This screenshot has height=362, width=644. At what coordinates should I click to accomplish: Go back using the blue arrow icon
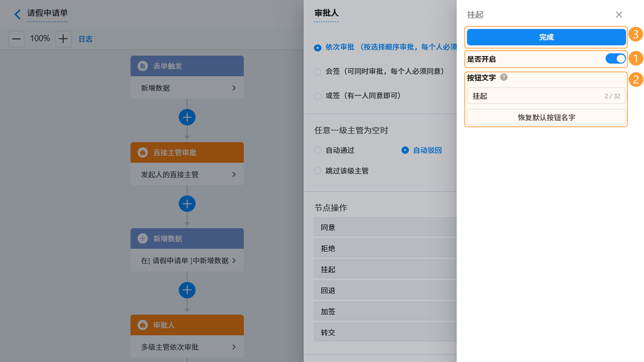[17, 14]
